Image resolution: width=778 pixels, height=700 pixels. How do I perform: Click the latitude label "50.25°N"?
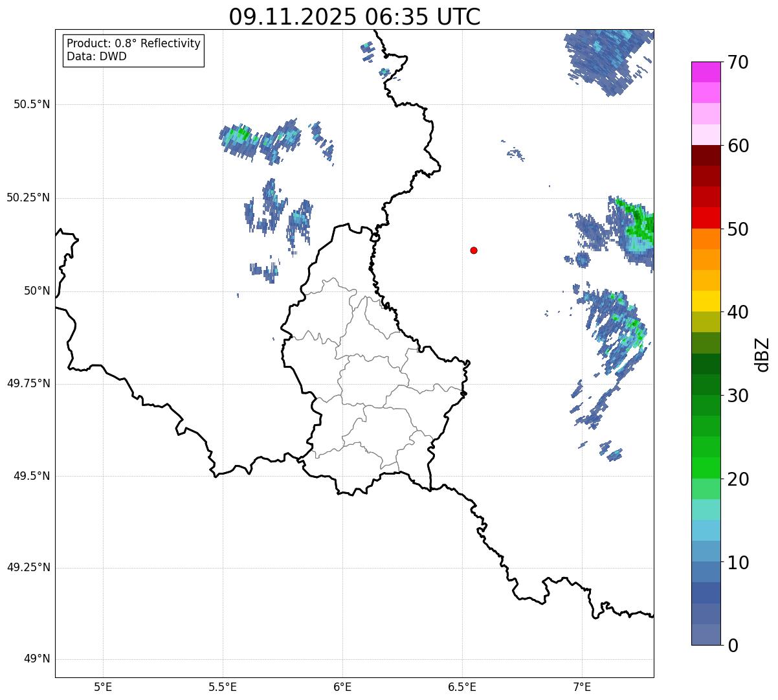[x=28, y=198]
